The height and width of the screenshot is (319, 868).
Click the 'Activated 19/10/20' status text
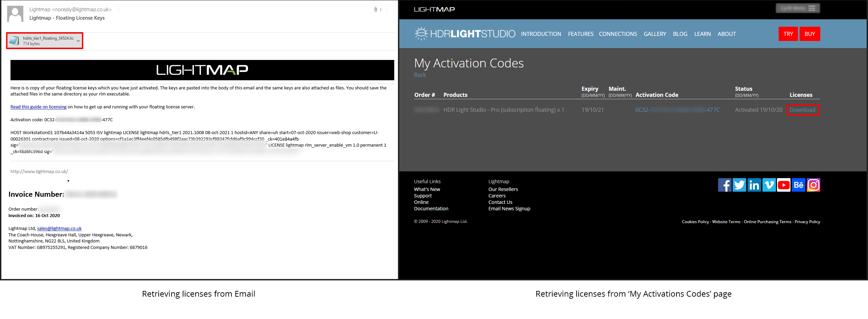759,110
